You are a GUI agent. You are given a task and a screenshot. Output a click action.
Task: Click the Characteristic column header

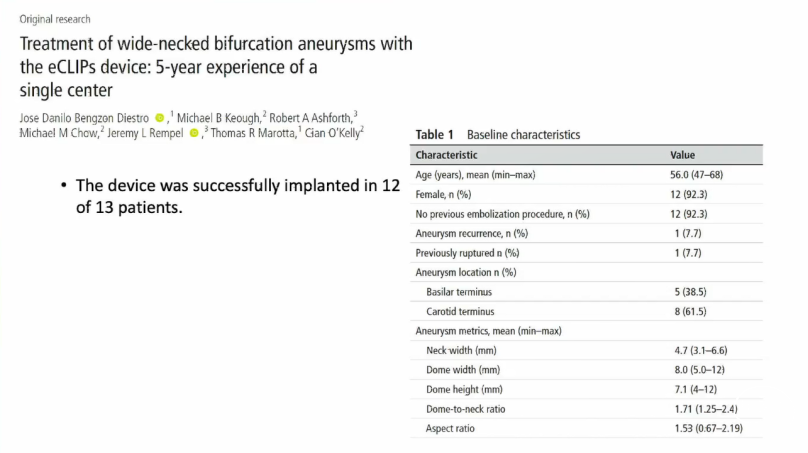coord(446,155)
